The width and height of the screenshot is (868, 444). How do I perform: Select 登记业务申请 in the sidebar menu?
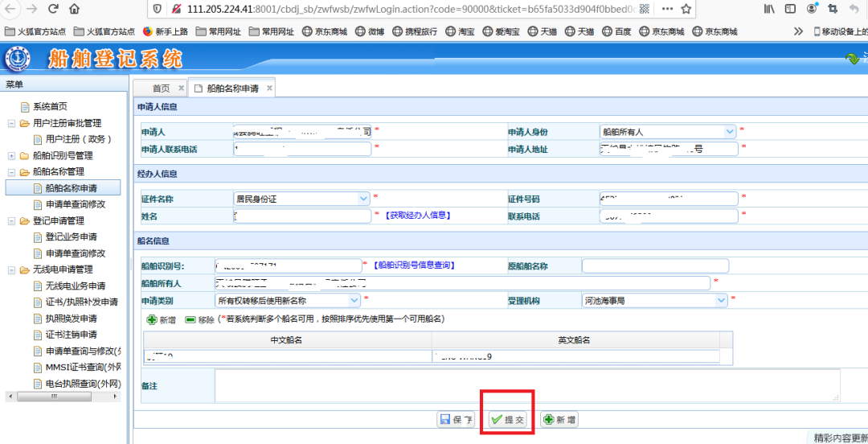(x=71, y=236)
